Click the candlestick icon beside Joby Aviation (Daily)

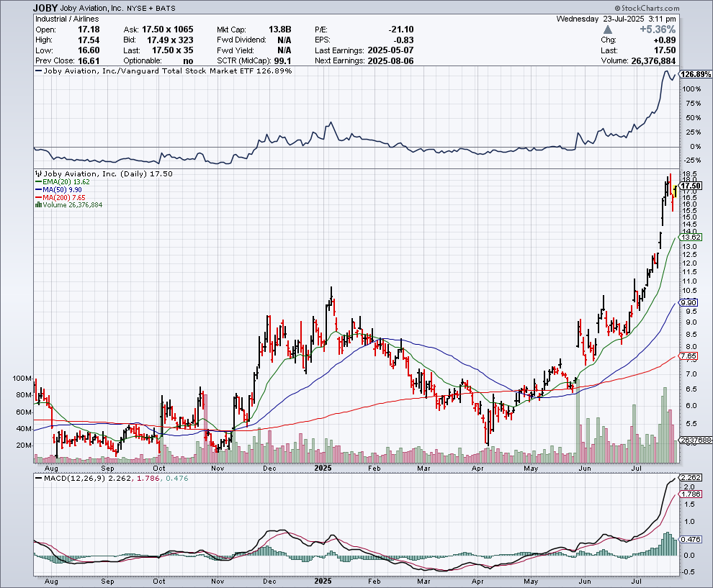(39, 173)
